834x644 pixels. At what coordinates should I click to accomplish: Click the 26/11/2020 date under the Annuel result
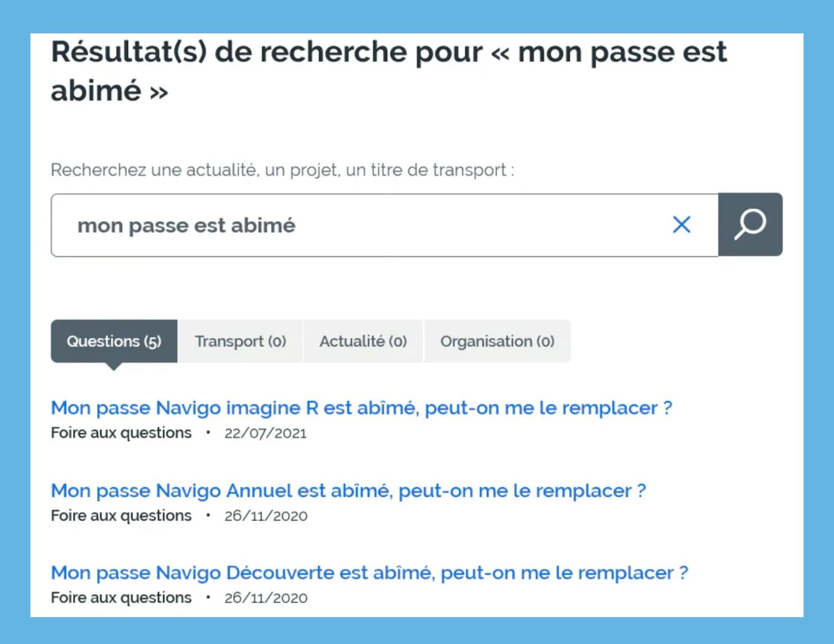tap(266, 516)
